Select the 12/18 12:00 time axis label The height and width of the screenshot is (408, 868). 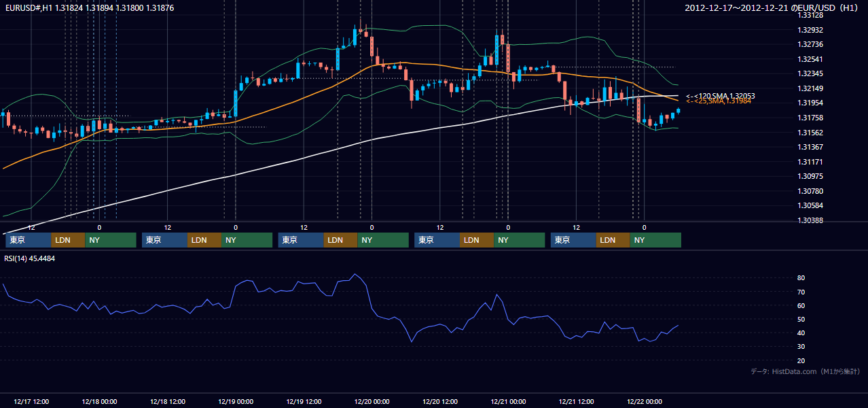pos(168,401)
